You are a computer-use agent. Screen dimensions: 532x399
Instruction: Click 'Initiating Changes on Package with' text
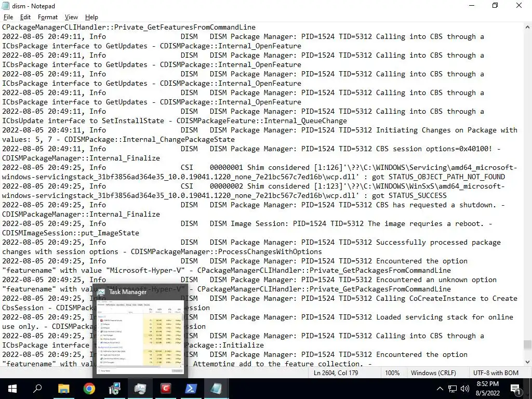click(x=446, y=130)
